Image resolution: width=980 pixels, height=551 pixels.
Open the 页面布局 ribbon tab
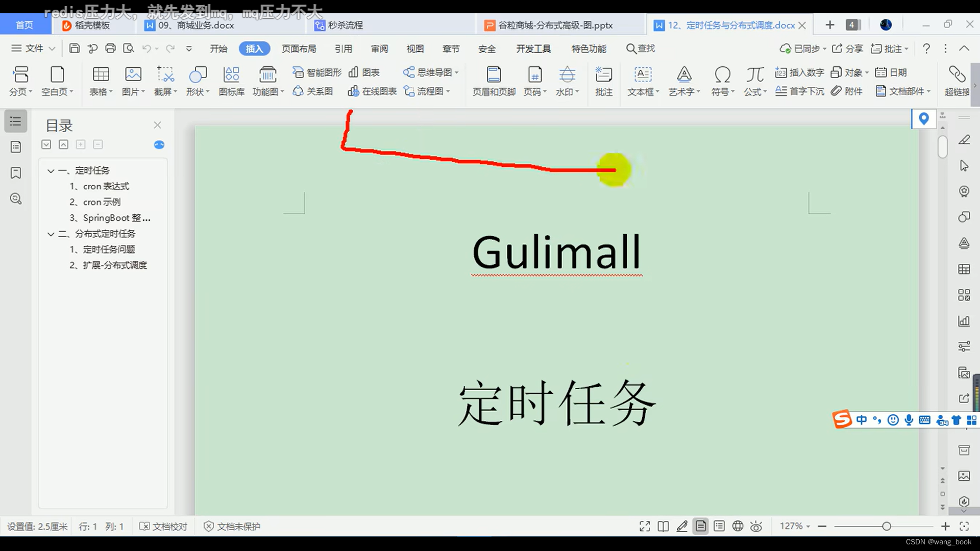299,48
